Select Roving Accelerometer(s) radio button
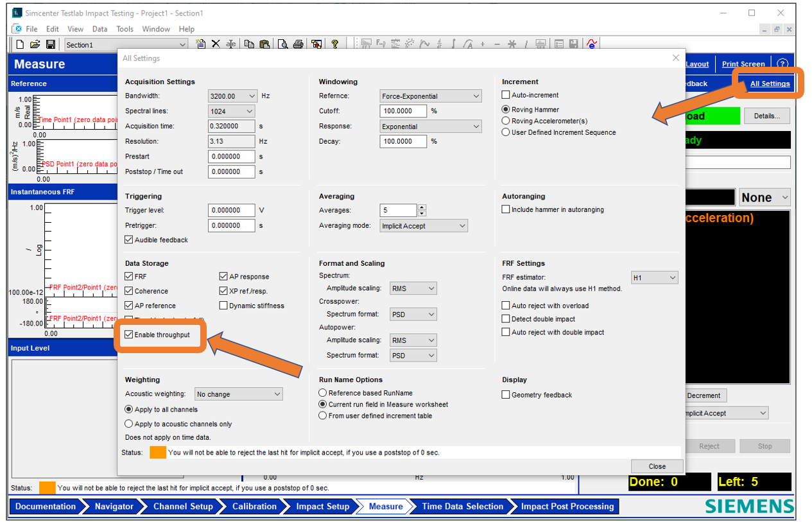812x522 pixels. (x=506, y=121)
